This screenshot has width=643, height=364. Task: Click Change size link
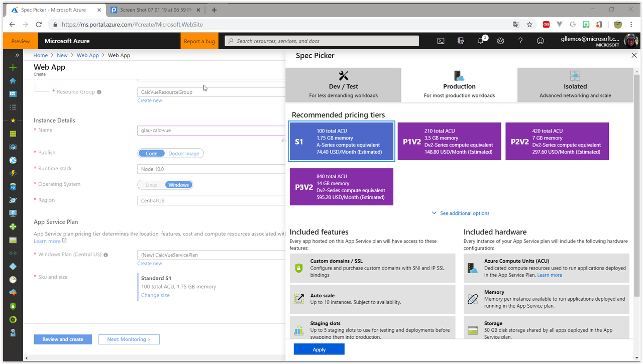[x=155, y=295]
